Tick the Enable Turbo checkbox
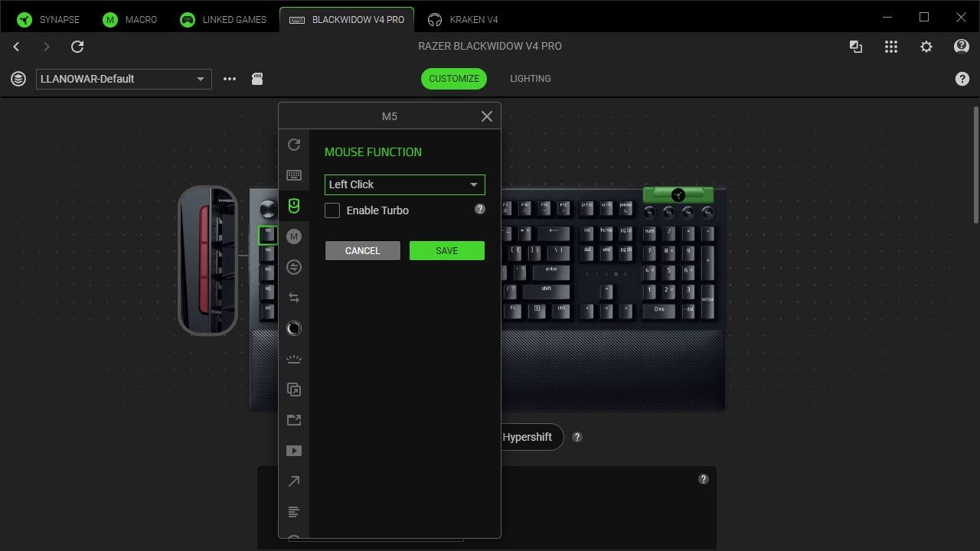The width and height of the screenshot is (980, 551). coord(332,210)
